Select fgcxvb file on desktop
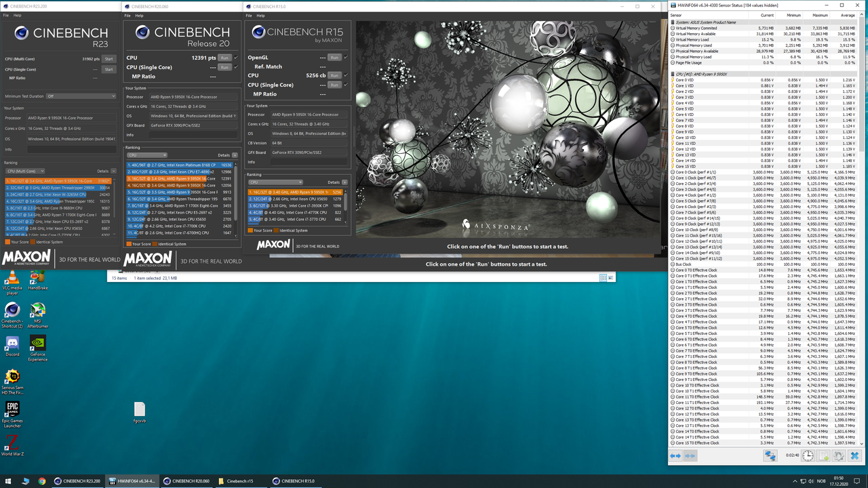The height and width of the screenshot is (488, 868). coord(140,412)
